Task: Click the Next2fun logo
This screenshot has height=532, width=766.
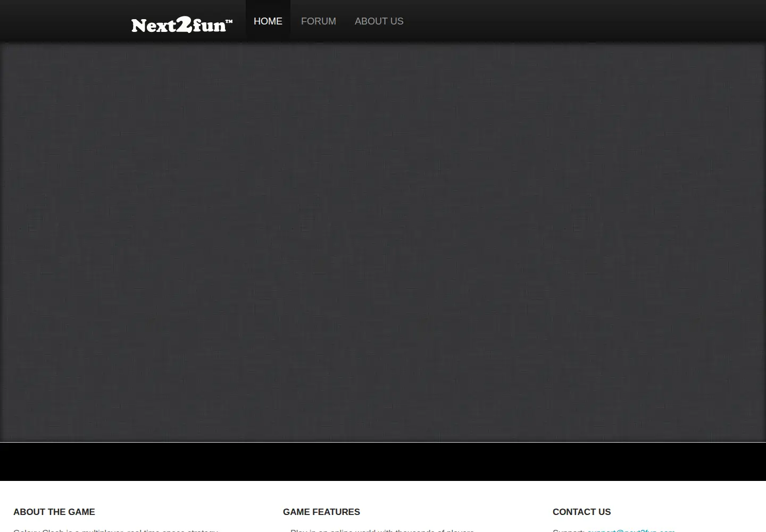Action: pyautogui.click(x=182, y=25)
